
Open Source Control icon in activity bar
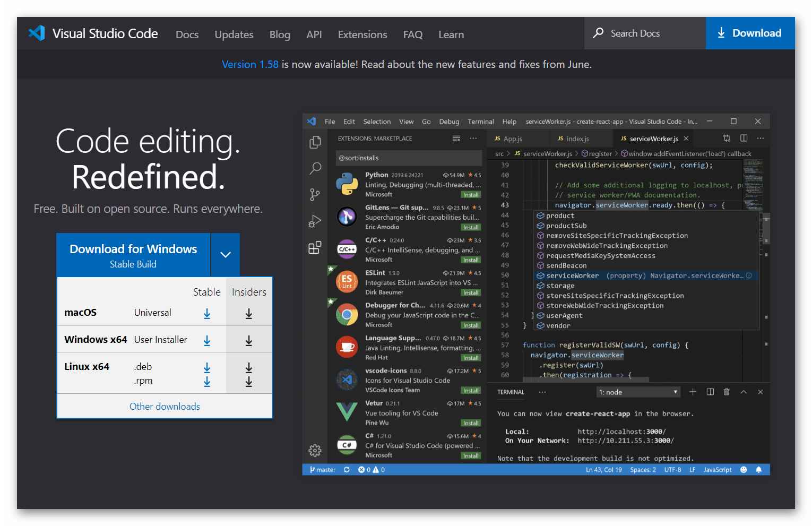click(315, 195)
